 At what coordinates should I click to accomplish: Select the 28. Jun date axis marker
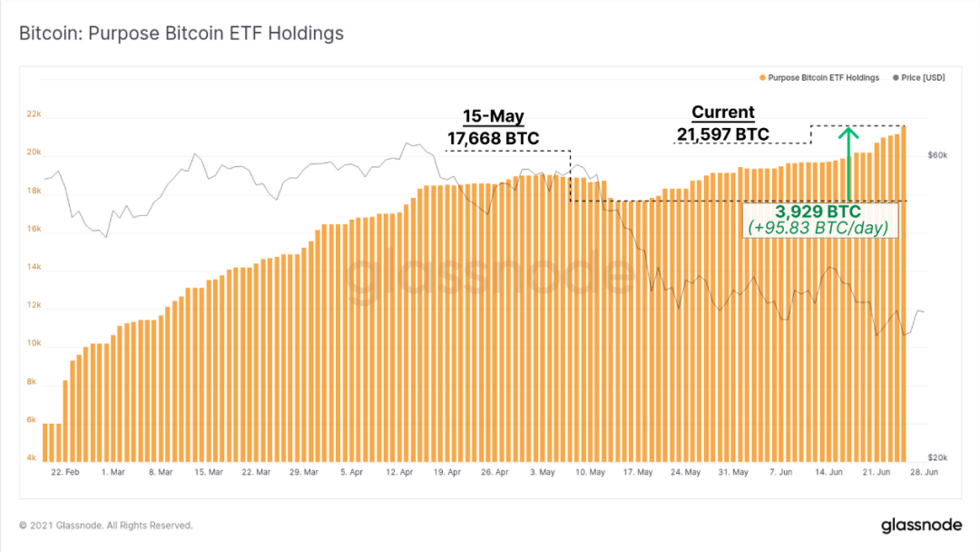pos(924,472)
